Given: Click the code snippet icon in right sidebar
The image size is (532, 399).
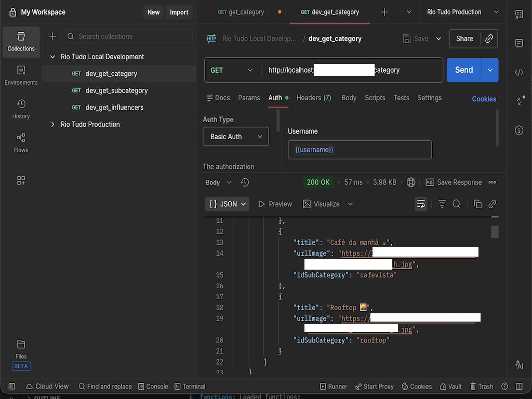Looking at the screenshot, I should (x=518, y=72).
